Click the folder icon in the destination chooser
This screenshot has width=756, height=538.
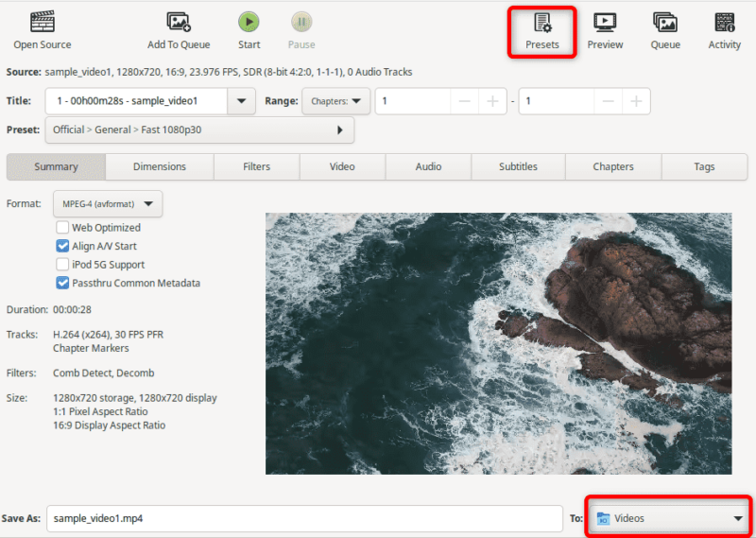(x=603, y=519)
